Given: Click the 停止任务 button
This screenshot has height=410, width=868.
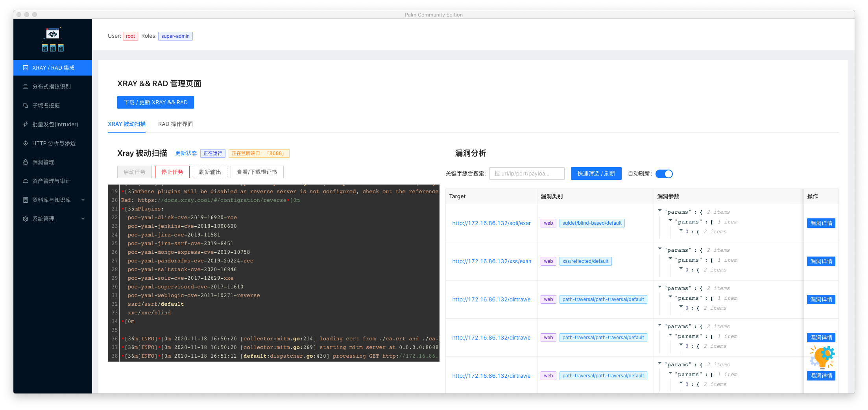Looking at the screenshot, I should [172, 172].
